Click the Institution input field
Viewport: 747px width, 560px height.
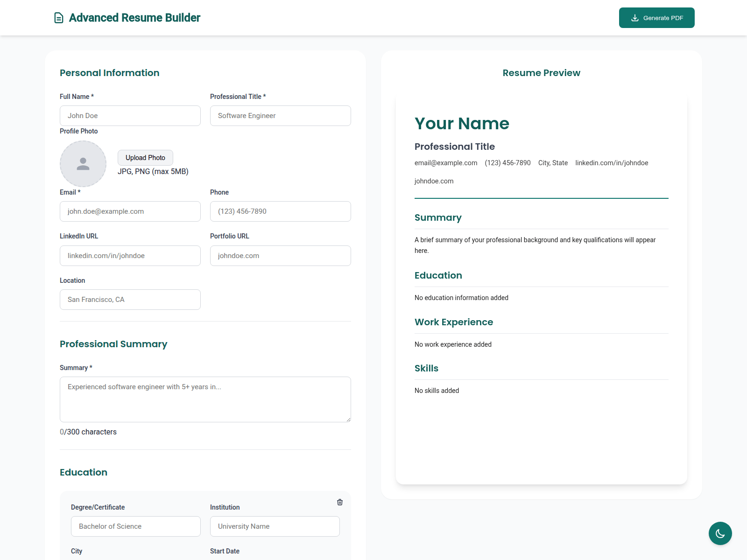275,526
